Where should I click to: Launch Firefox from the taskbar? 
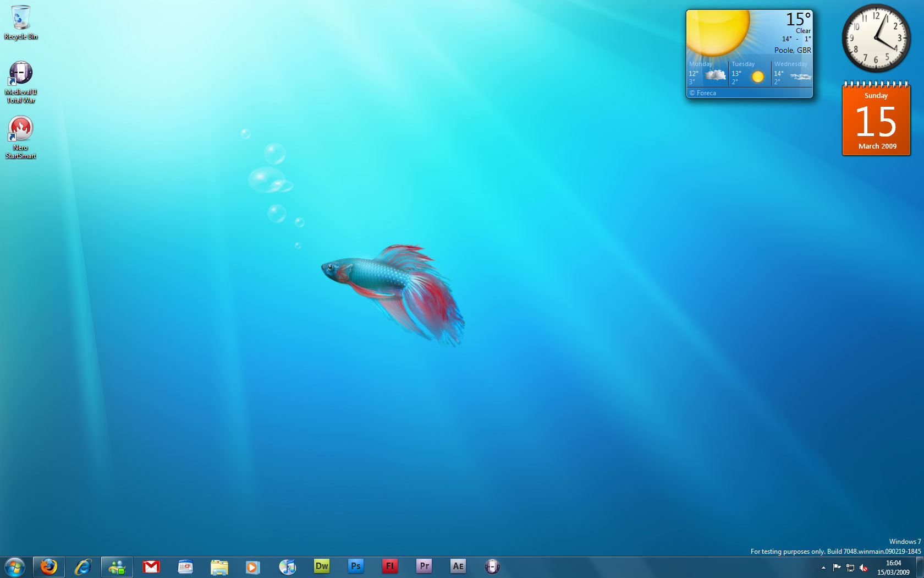coord(49,566)
